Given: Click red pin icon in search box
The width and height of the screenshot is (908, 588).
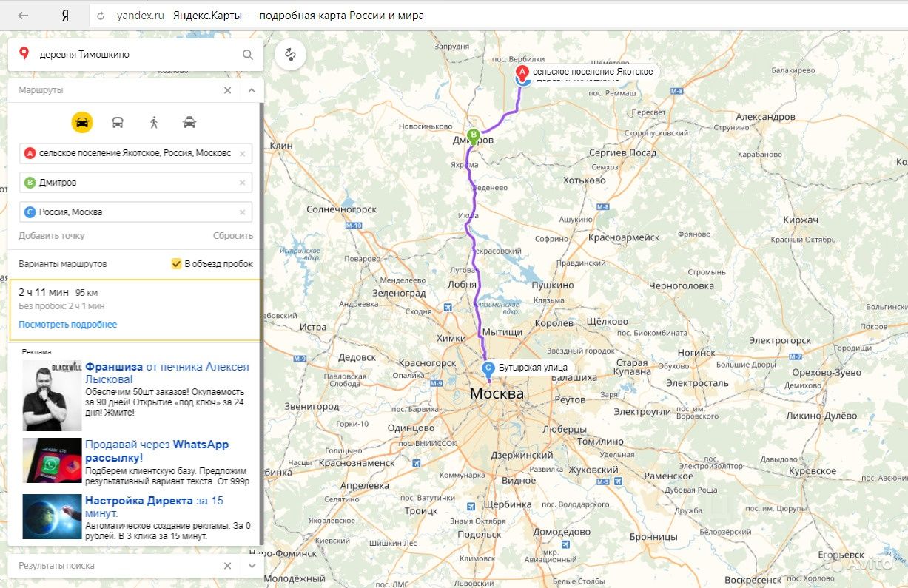Looking at the screenshot, I should 24,54.
